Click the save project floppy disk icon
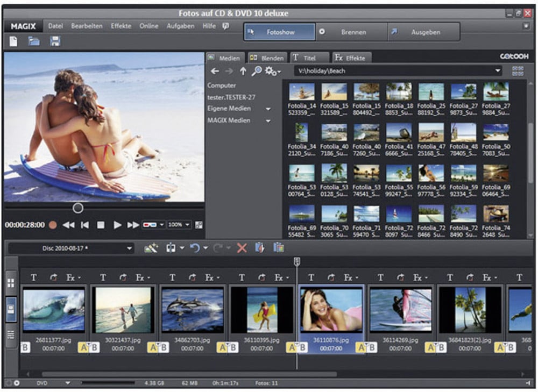The height and width of the screenshot is (392, 538). tap(55, 41)
